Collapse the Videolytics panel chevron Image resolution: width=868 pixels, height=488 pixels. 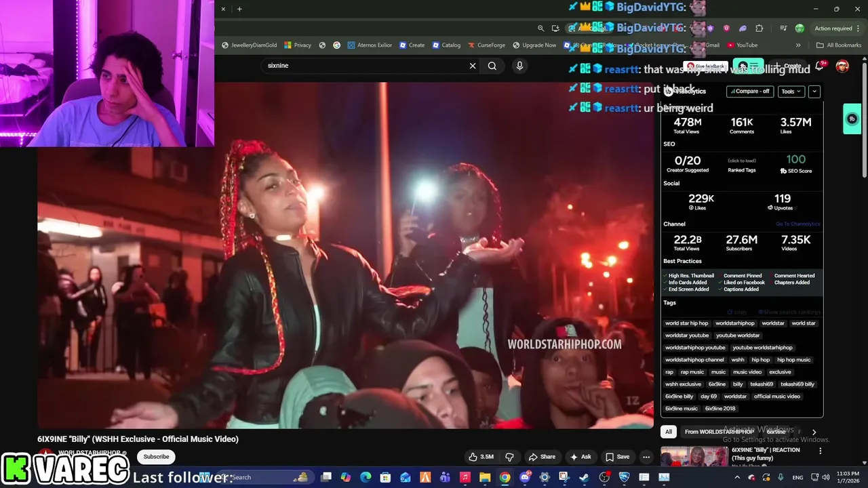click(814, 91)
